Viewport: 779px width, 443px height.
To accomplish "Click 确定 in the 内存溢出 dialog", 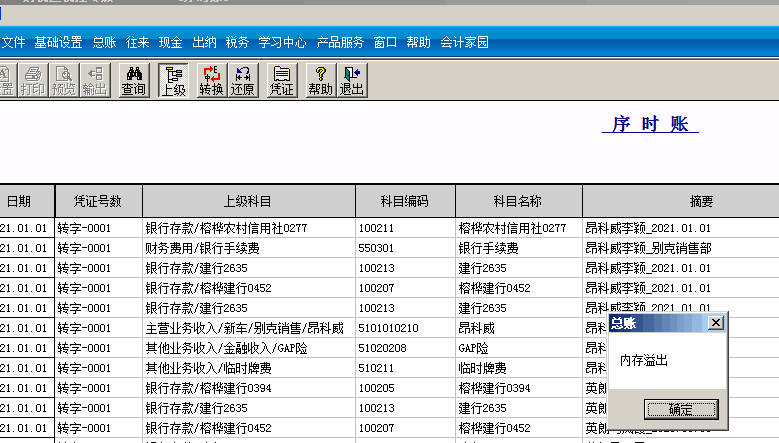I will (x=681, y=409).
